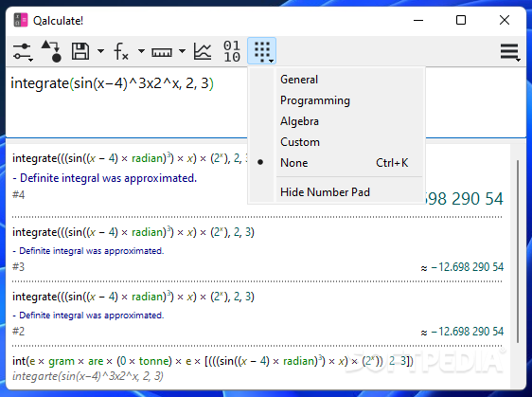Click history entry #4 label
The height and width of the screenshot is (397, 532).
[x=19, y=195]
